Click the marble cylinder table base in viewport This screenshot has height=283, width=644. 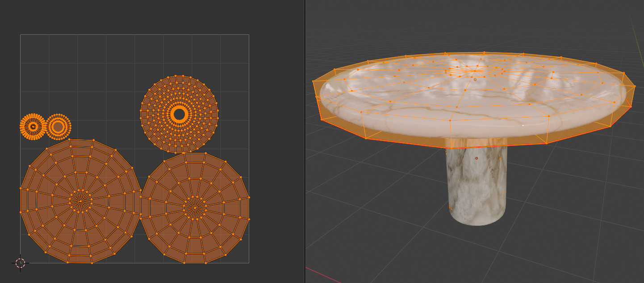(x=477, y=183)
